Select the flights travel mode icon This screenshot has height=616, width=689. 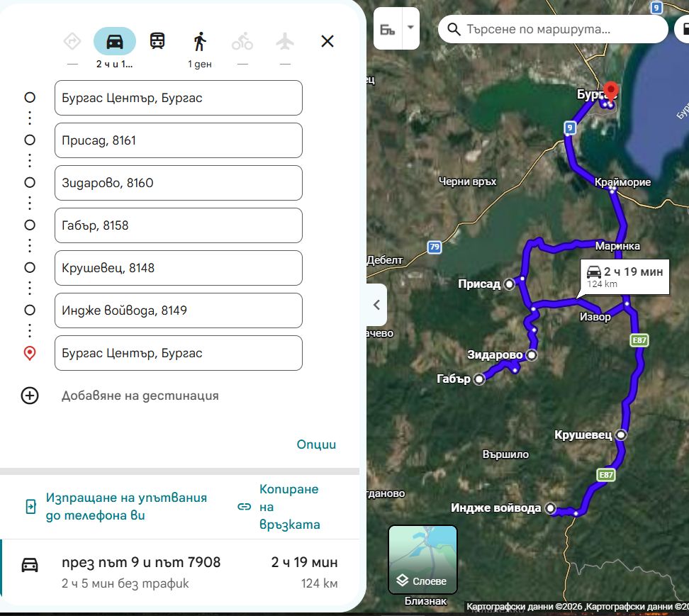click(285, 41)
